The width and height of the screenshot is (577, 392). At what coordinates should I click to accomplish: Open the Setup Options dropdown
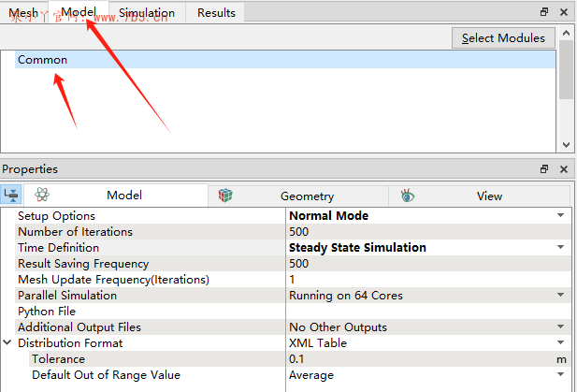pos(560,215)
